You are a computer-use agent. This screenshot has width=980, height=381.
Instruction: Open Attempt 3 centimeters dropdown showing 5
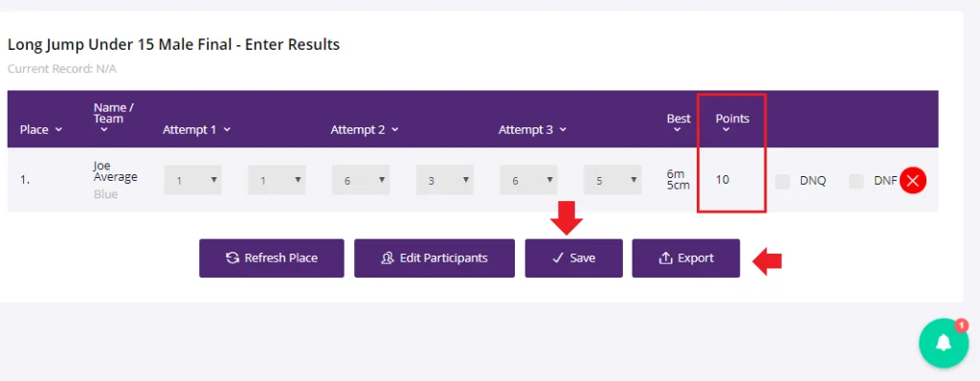point(612,180)
